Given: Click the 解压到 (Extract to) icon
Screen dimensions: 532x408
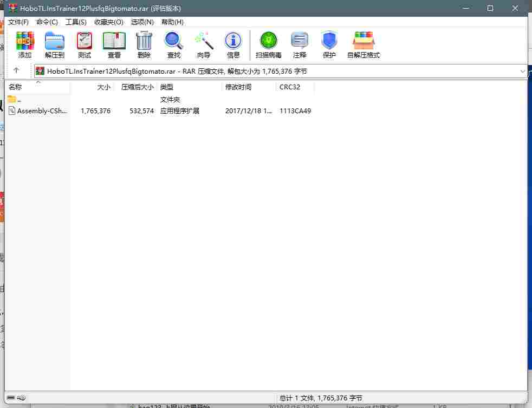Looking at the screenshot, I should 55,41.
